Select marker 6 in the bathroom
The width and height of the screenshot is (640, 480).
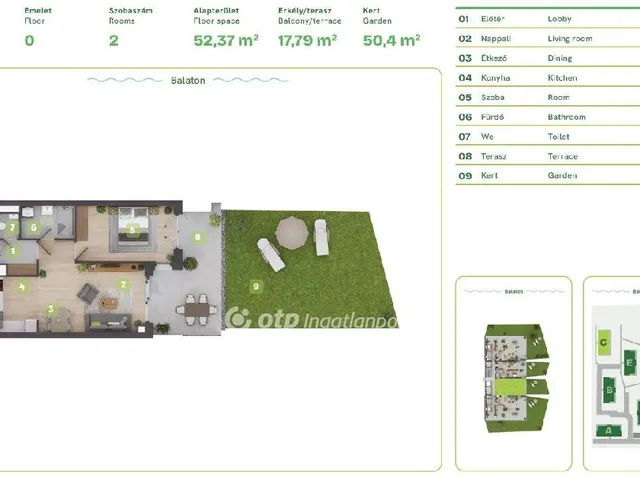pyautogui.click(x=33, y=228)
